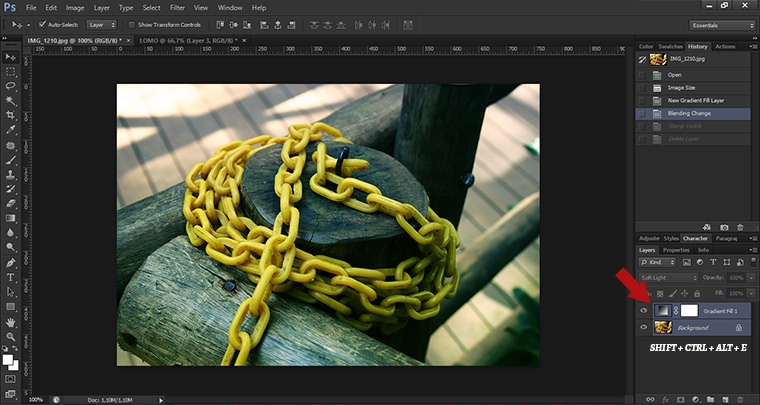Check Show Transform Controls option

134,24
